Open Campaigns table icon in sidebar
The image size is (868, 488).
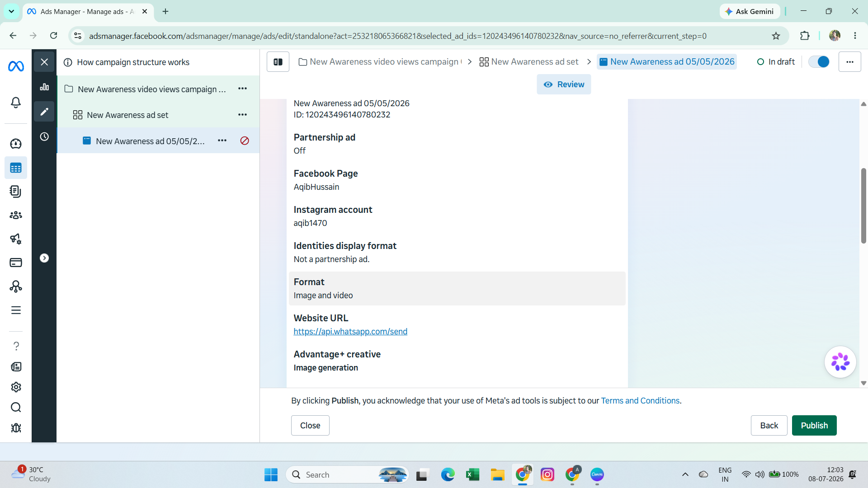(x=16, y=168)
